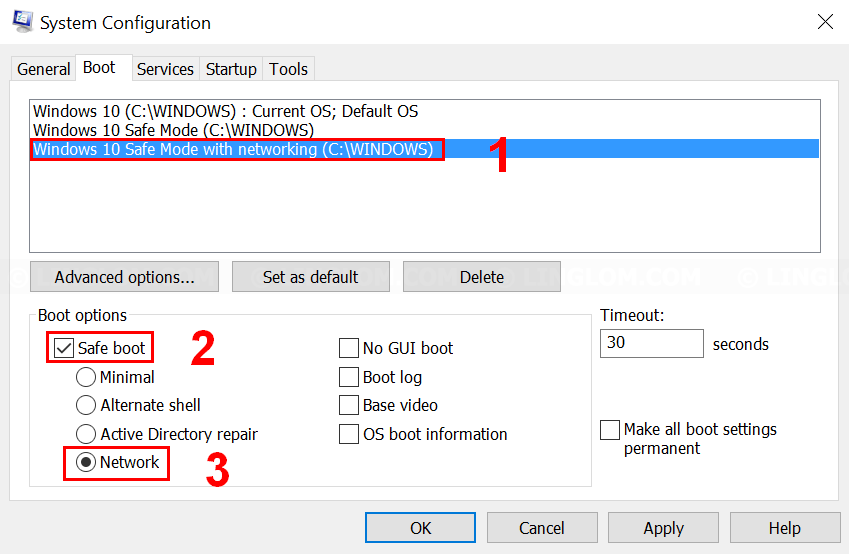Open the Services tab
The image size is (849, 554).
(x=165, y=69)
